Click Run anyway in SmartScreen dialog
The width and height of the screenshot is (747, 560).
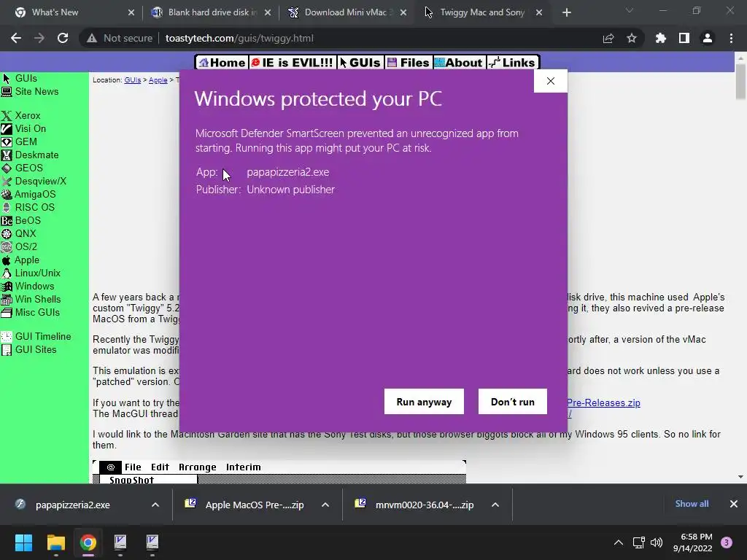tap(424, 402)
